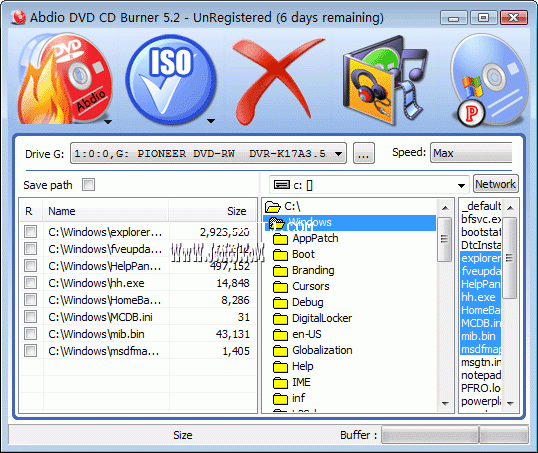This screenshot has width=538, height=453.
Task: Open the DigitalLocker folder
Action: coord(313,318)
